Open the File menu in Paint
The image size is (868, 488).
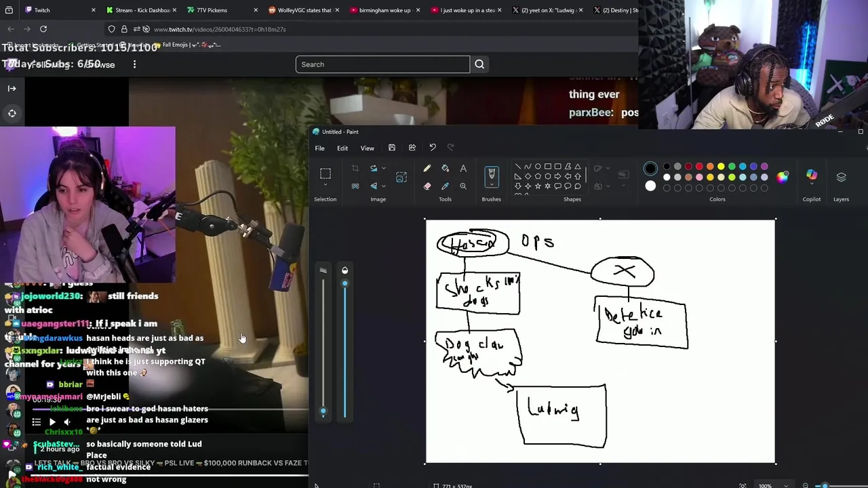(x=319, y=148)
